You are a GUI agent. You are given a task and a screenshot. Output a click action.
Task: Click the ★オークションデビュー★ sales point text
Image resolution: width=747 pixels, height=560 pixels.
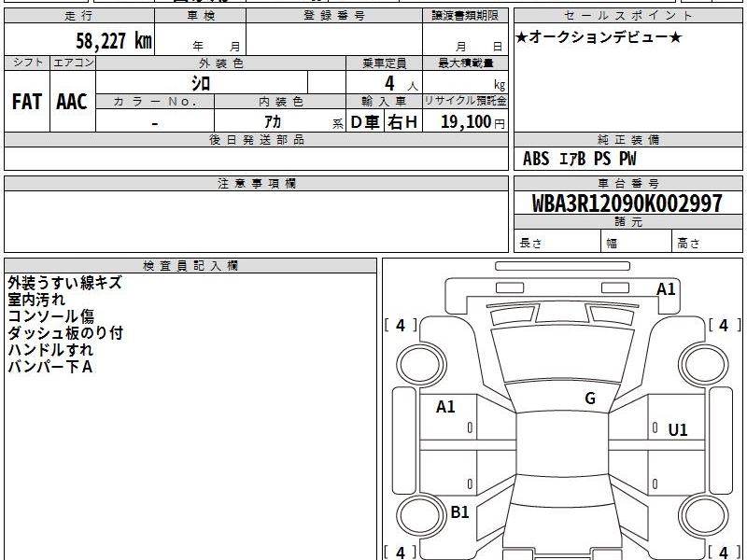point(599,37)
